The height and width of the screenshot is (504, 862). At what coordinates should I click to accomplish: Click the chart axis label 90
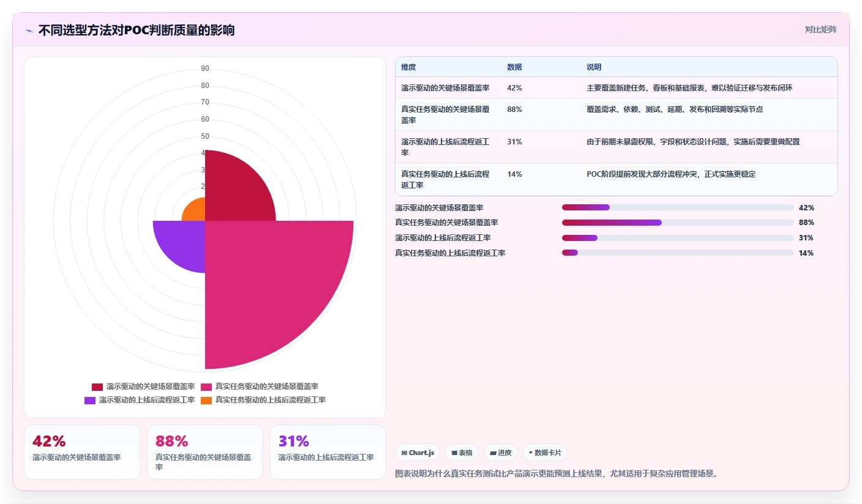pos(205,69)
